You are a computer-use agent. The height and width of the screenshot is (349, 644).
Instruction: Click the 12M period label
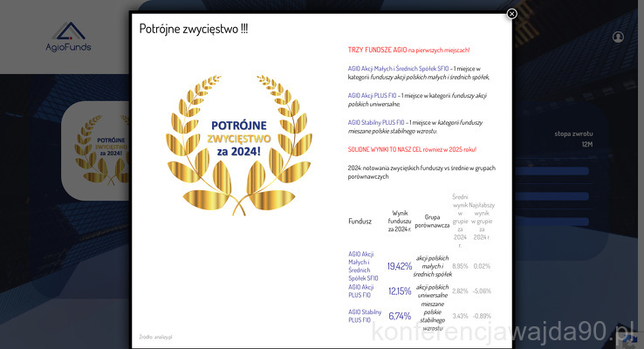click(x=587, y=144)
